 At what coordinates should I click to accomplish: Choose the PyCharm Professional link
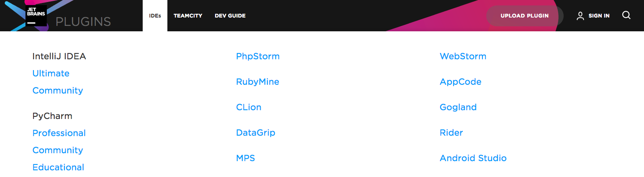tap(59, 133)
